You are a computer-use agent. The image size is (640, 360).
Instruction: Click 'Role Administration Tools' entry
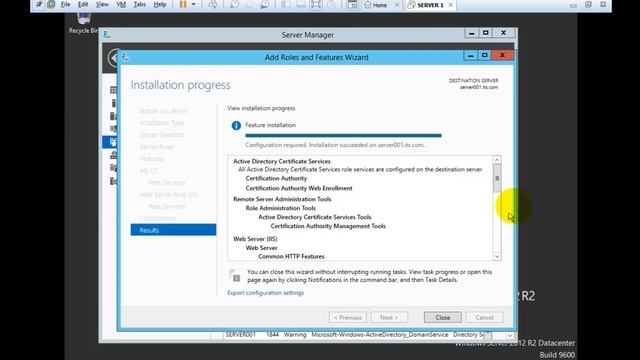click(280, 208)
